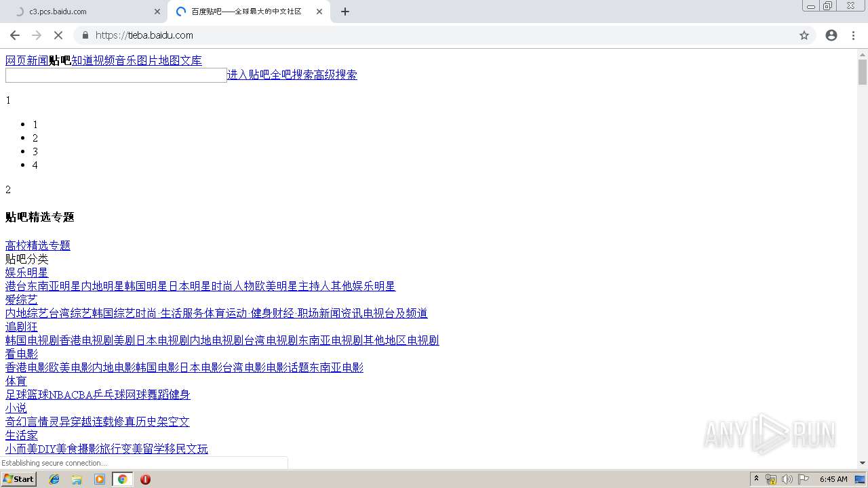Screen dimensions: 868x488
Task: Open the 内地综艺 link
Action: click(x=27, y=313)
